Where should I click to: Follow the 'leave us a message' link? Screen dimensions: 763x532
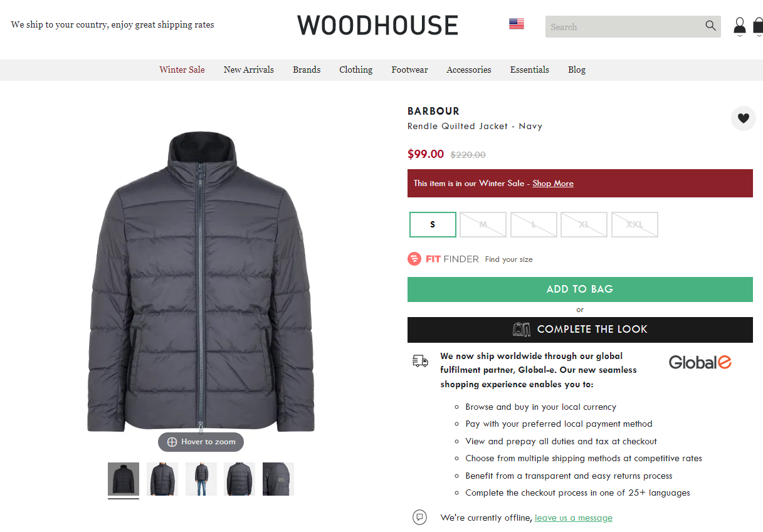(x=574, y=518)
